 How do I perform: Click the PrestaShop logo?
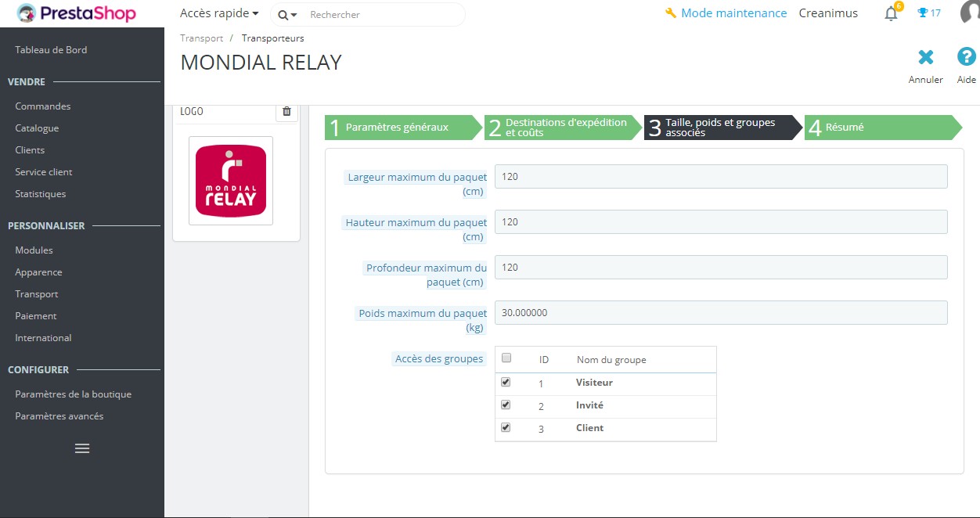[76, 13]
